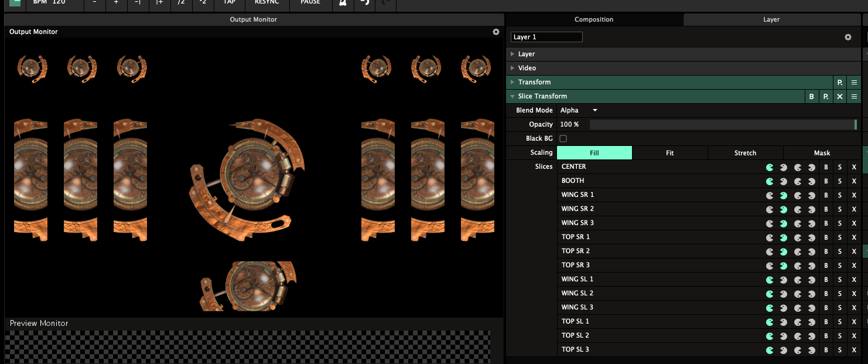Image resolution: width=868 pixels, height=364 pixels.
Task: Click the X icon on BOOTH slice row
Action: 854,181
